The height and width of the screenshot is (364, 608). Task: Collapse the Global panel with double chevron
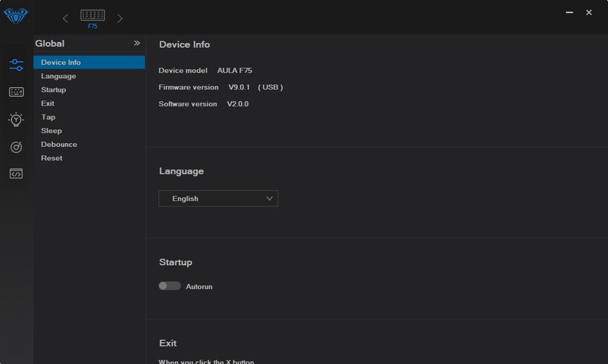click(x=137, y=44)
